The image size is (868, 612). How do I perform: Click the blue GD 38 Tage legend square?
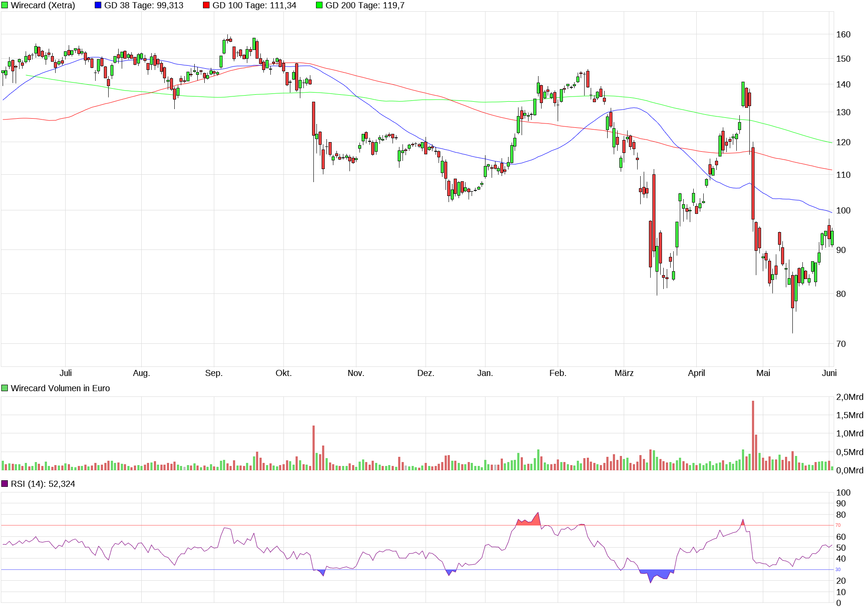(x=98, y=5)
